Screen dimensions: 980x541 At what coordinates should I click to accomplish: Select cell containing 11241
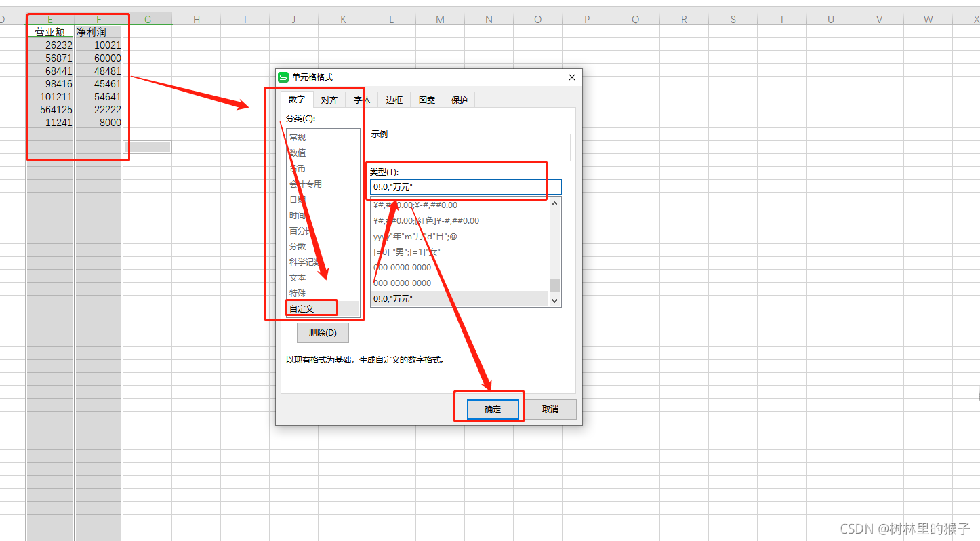[x=50, y=123]
